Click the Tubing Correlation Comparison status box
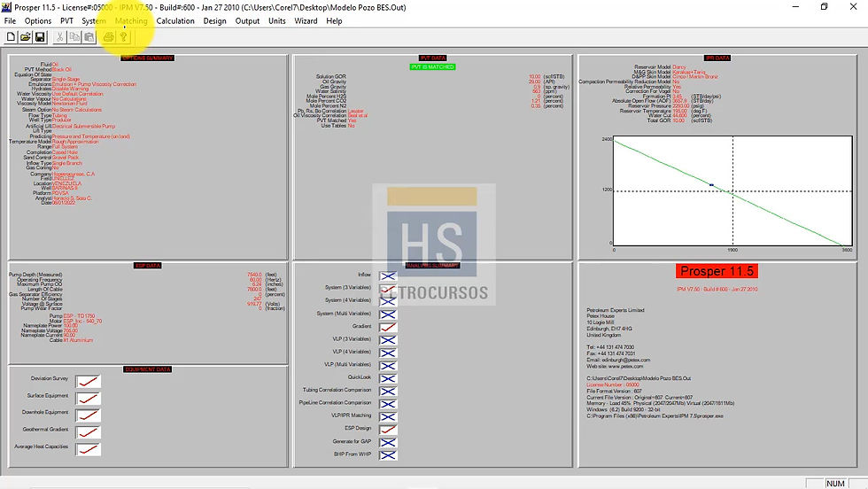 point(388,391)
